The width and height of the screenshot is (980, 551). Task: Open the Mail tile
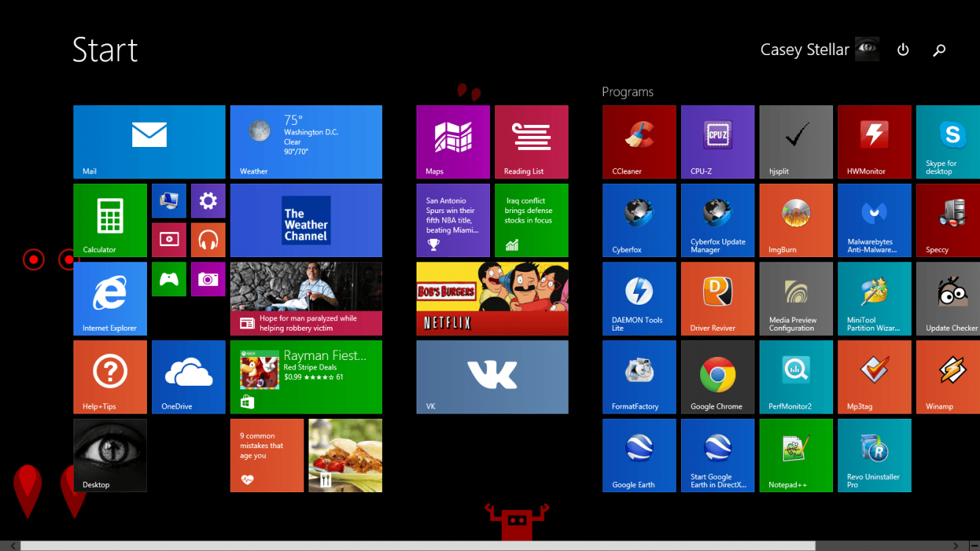pos(149,142)
